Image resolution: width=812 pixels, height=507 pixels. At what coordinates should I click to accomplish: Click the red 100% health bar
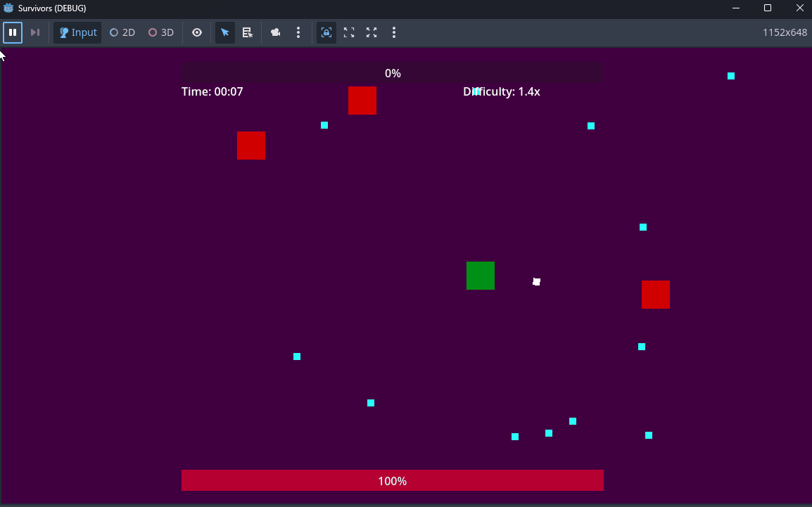point(392,480)
